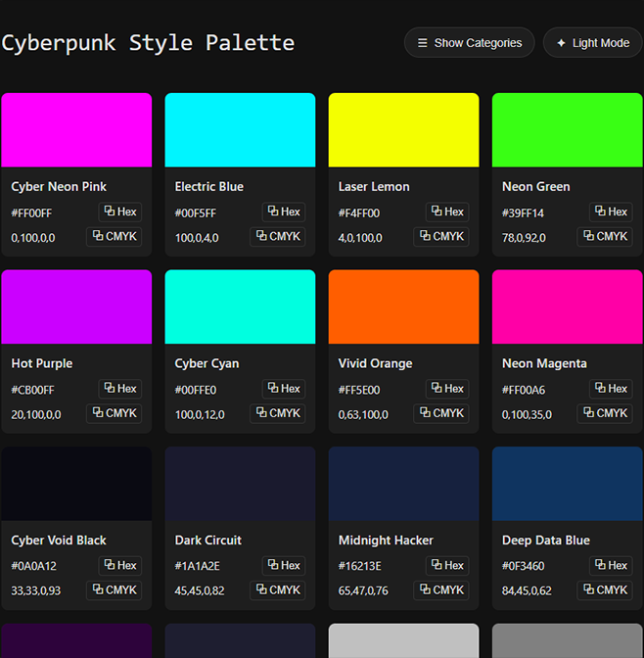
Task: Click the #0F3460 hex value
Action: click(524, 566)
